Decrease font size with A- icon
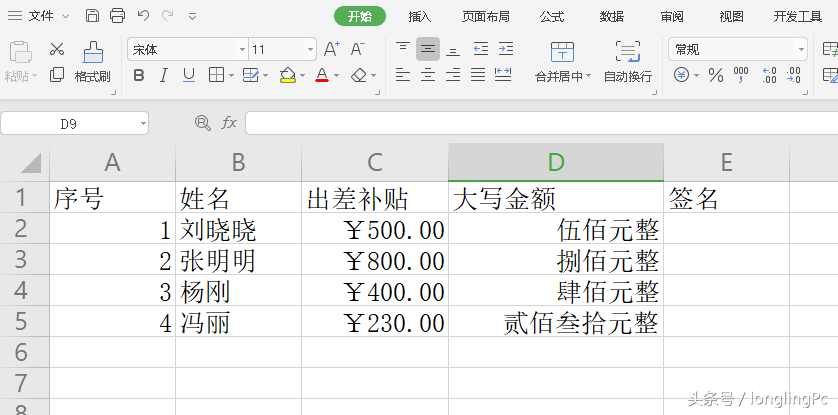 point(358,49)
